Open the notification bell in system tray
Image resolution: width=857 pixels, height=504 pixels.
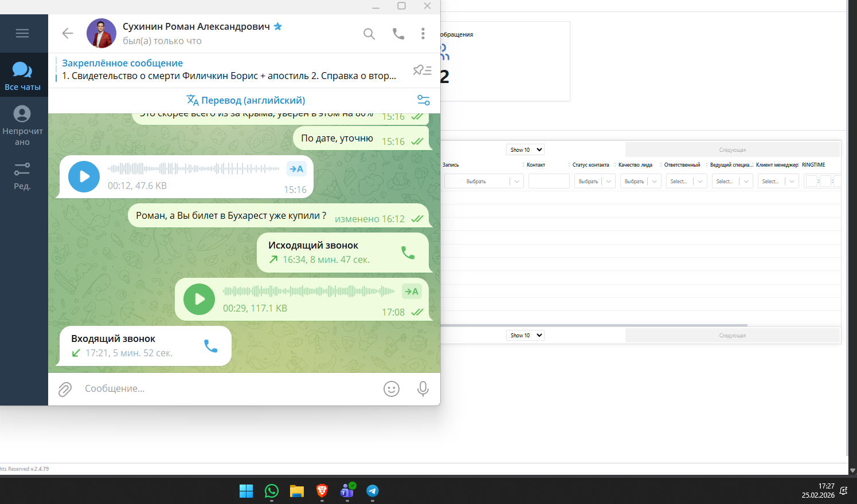(x=844, y=491)
